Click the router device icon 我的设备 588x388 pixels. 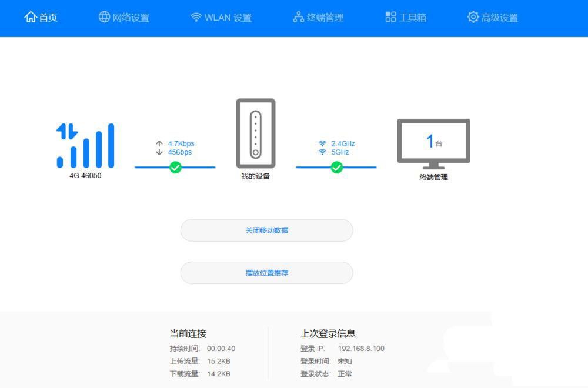(256, 133)
